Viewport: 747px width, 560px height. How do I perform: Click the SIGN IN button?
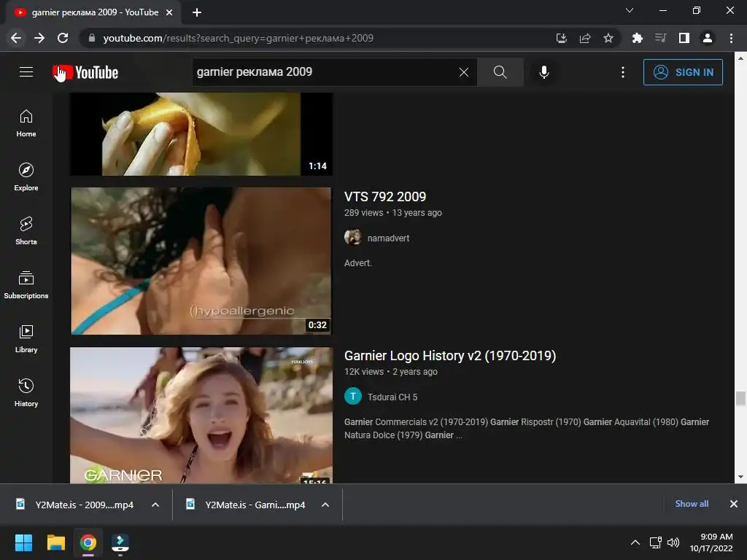pyautogui.click(x=683, y=72)
